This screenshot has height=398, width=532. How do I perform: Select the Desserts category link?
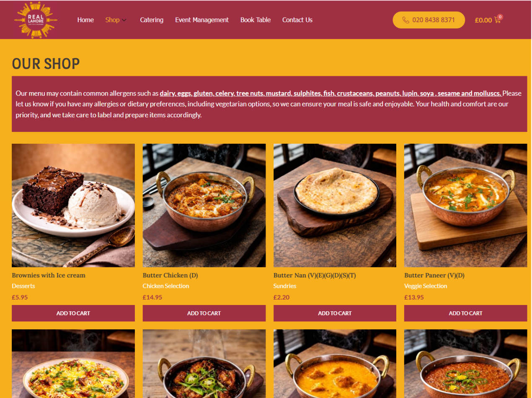pos(23,286)
